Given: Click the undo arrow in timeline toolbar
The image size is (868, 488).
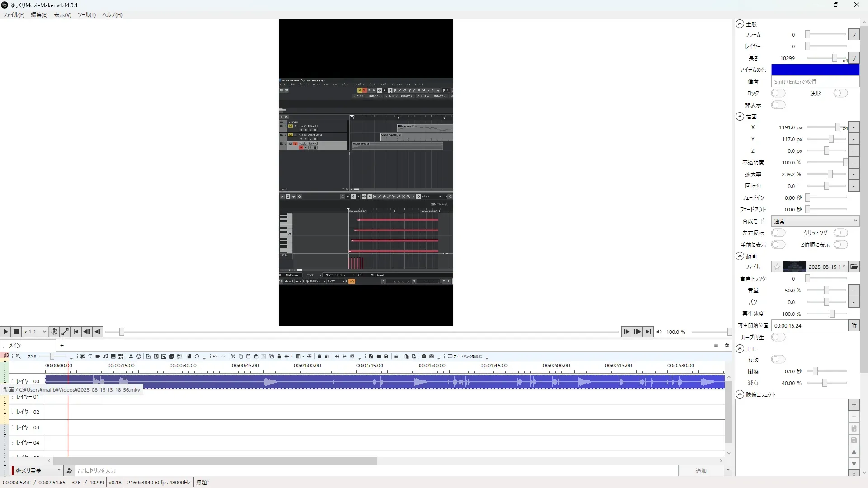Looking at the screenshot, I should 216,357.
